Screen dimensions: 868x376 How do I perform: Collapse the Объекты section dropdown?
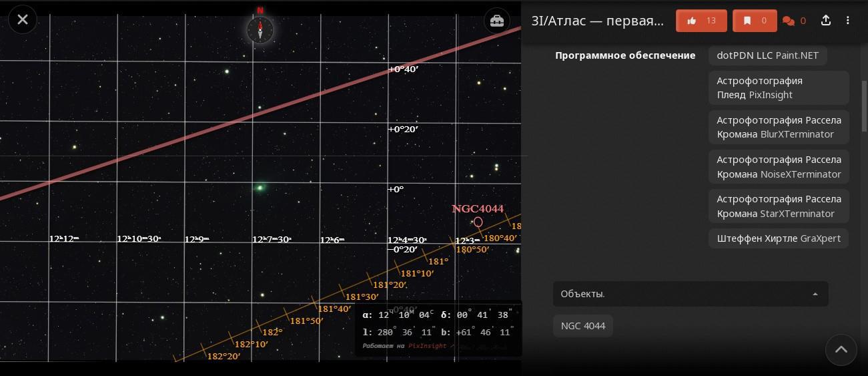pyautogui.click(x=691, y=294)
